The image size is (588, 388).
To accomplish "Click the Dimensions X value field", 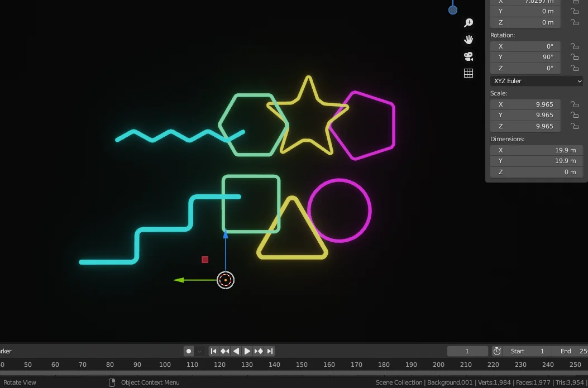I will point(536,150).
